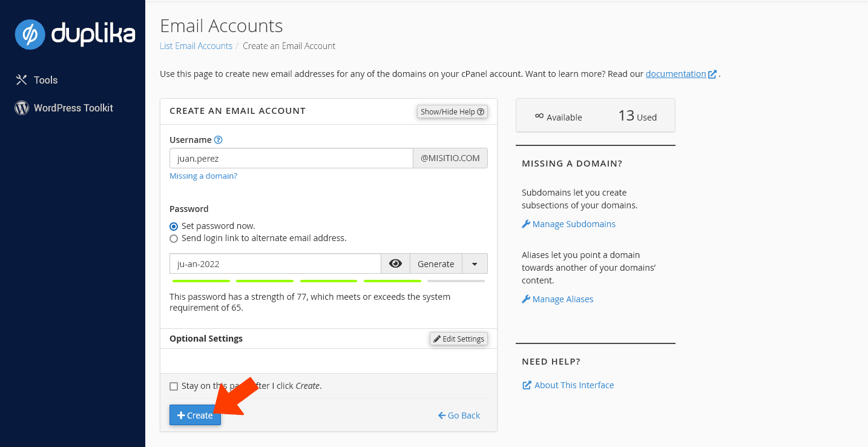Toggle password visibility with the eye icon
This screenshot has height=447, width=868.
(395, 263)
